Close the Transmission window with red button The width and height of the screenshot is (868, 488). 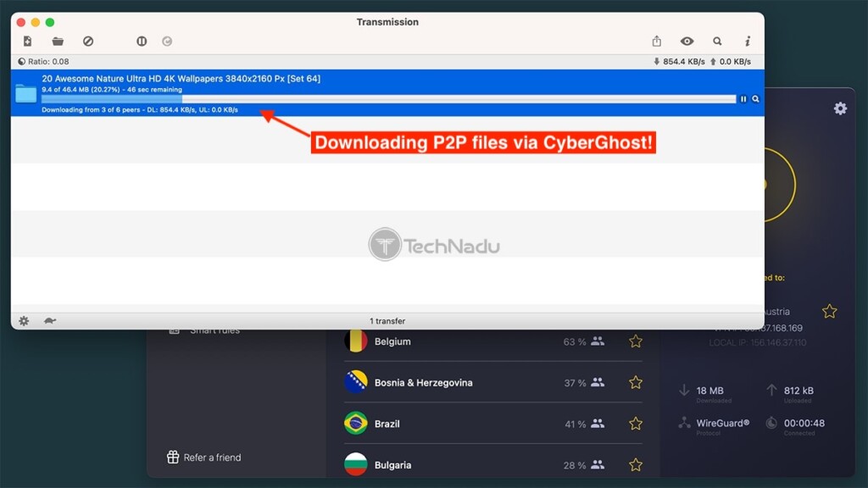21,22
